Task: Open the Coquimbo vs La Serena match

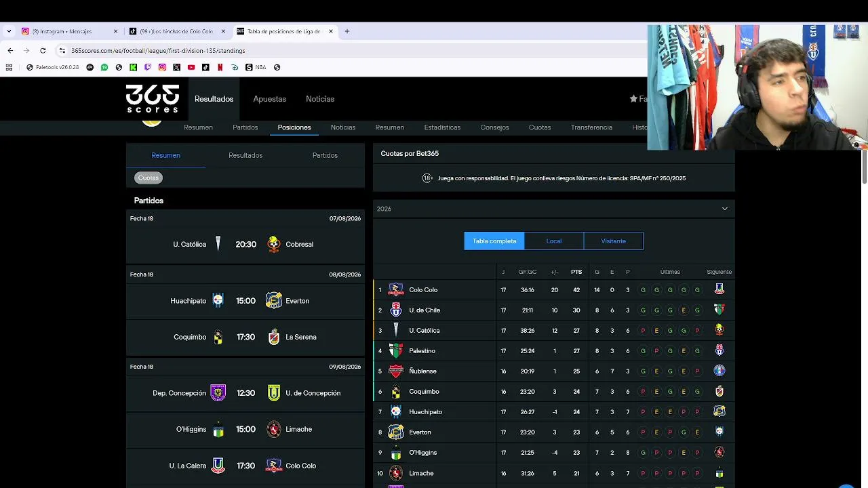Action: point(245,337)
